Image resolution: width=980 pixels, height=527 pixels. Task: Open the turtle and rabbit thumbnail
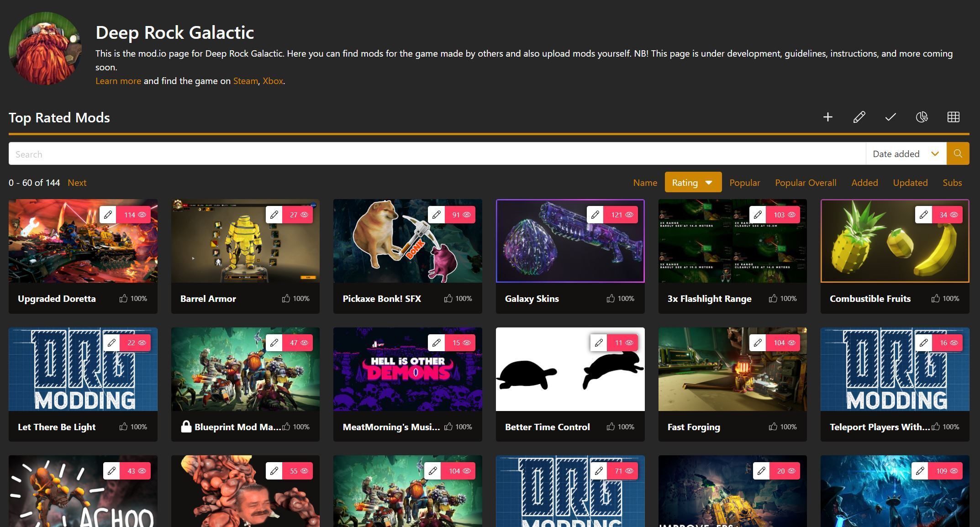pyautogui.click(x=570, y=369)
